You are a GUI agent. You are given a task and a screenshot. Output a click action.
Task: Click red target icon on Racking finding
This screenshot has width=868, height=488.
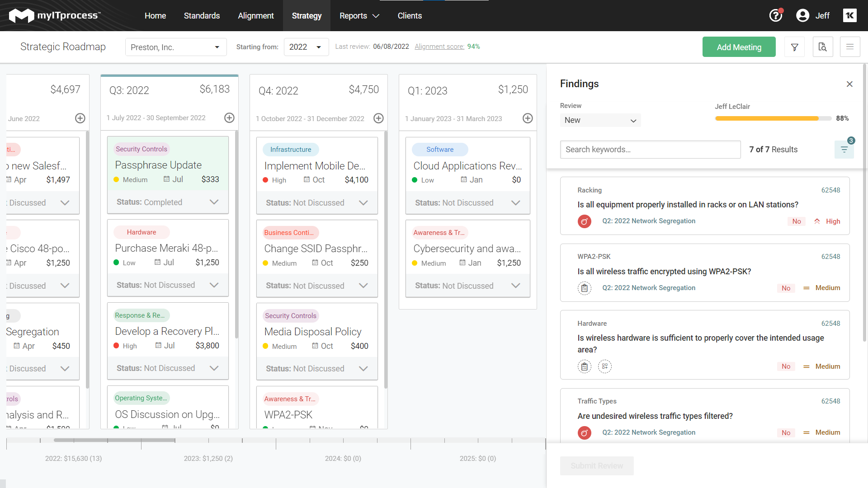(x=584, y=221)
